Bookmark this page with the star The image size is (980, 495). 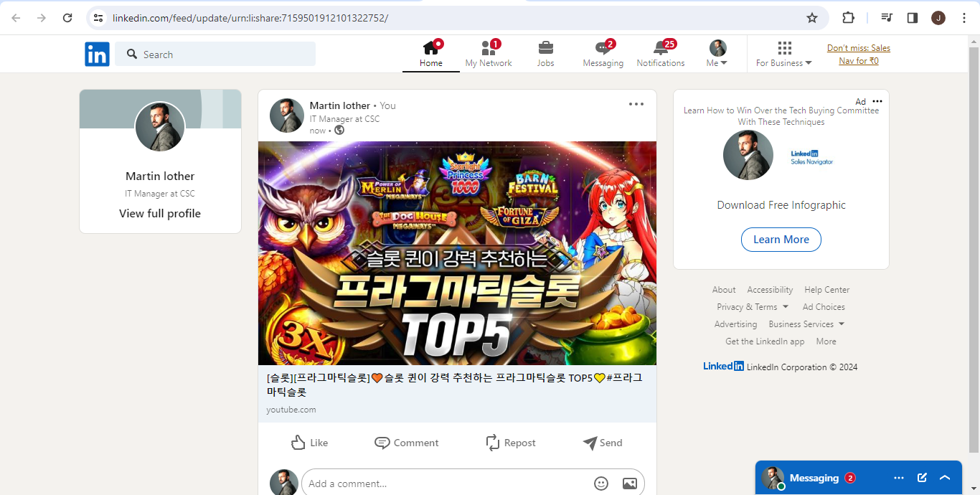point(812,18)
